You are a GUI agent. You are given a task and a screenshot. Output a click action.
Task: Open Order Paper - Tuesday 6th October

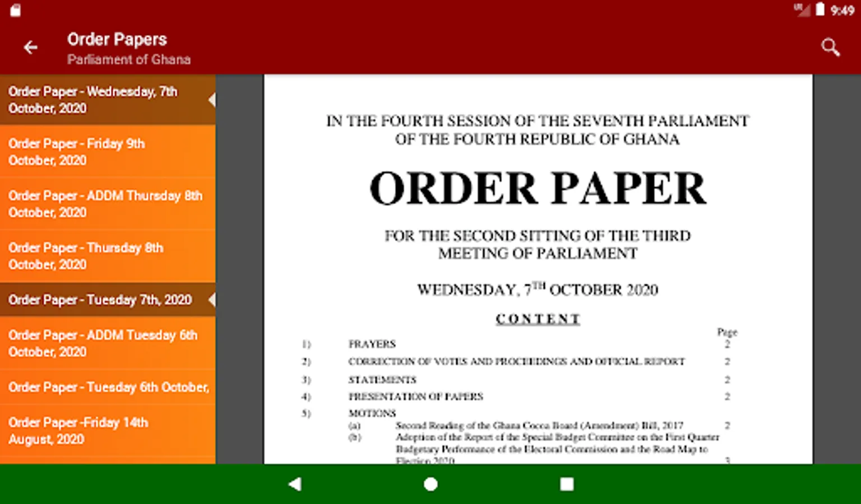coord(108,387)
